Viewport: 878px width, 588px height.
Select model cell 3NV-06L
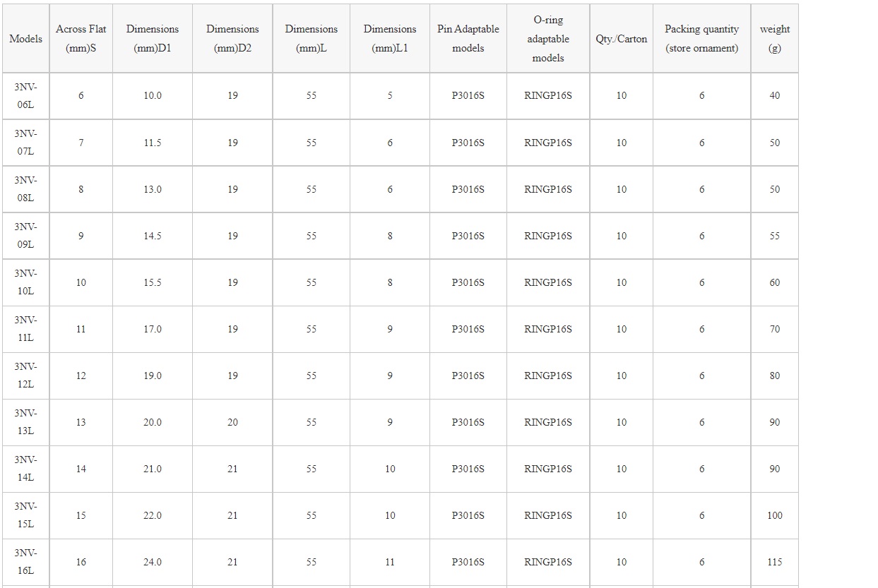click(x=25, y=95)
